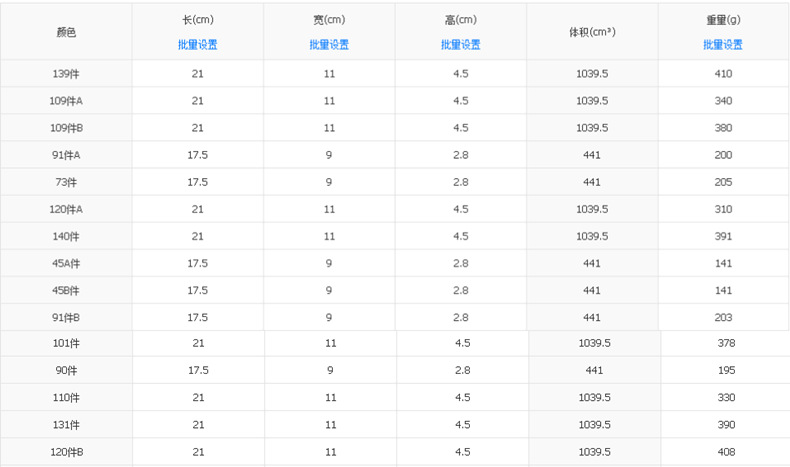This screenshot has width=790, height=467.
Task: Select the 109件B row label
Action: click(x=66, y=128)
